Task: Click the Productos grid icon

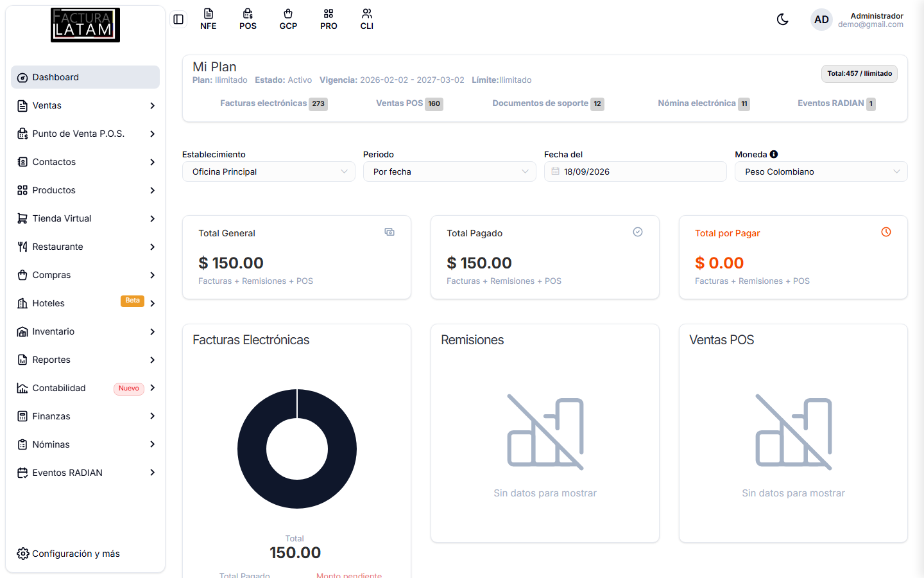Action: (22, 190)
